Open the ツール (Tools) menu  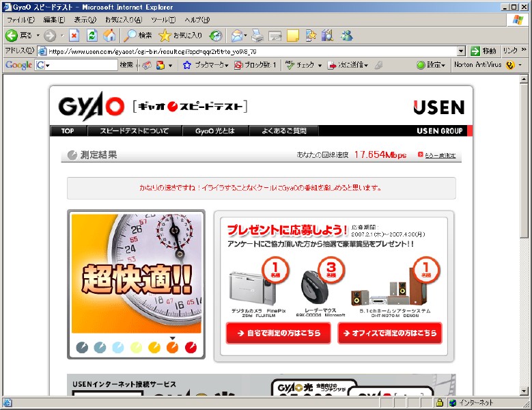tap(163, 20)
